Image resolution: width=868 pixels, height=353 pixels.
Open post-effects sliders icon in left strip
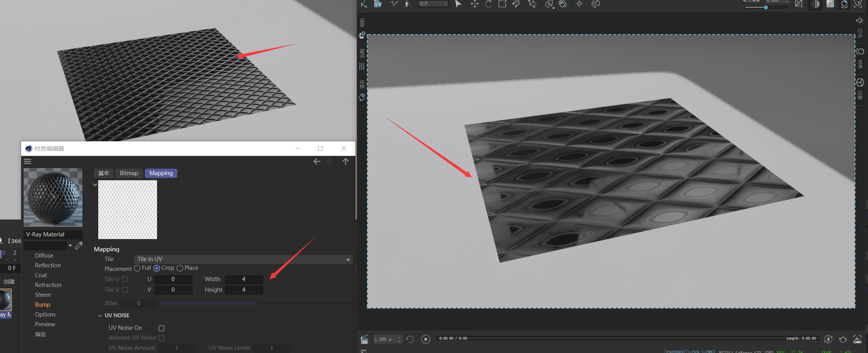point(362,66)
